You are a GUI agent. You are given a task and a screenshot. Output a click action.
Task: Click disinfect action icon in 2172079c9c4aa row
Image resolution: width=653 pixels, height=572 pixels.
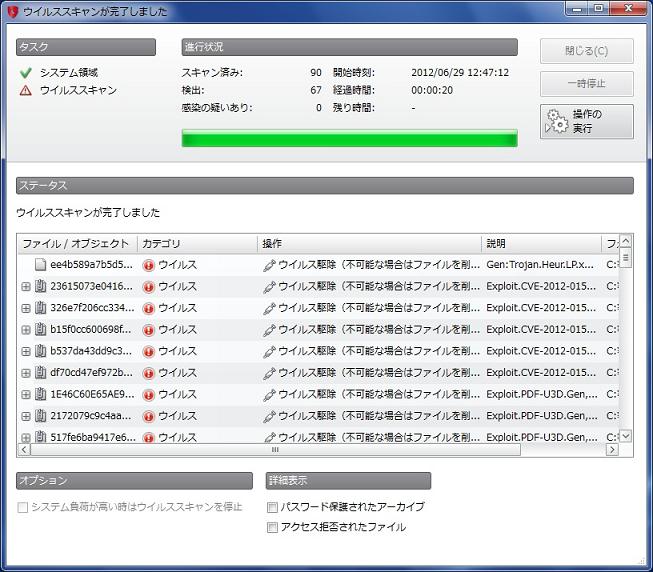[x=269, y=417]
